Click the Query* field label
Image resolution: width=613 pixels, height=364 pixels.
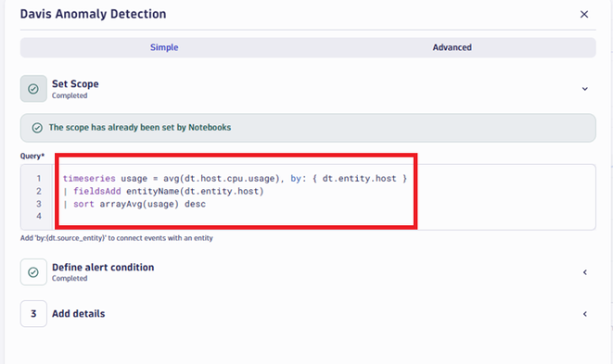(x=32, y=157)
